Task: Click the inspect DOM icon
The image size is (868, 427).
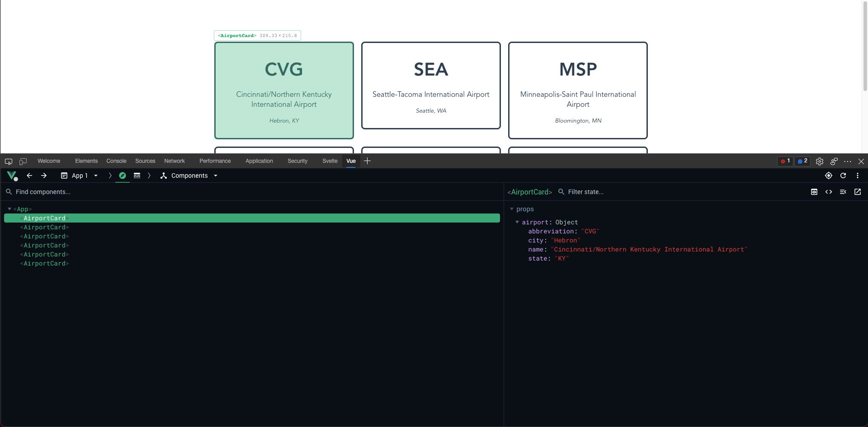Action: [843, 192]
